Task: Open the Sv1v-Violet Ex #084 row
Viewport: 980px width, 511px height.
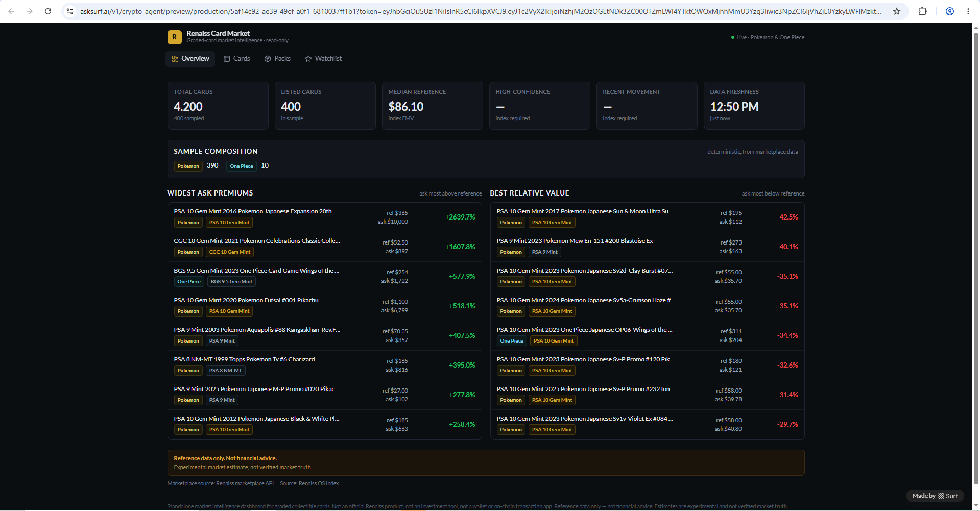Action: [x=648, y=424]
